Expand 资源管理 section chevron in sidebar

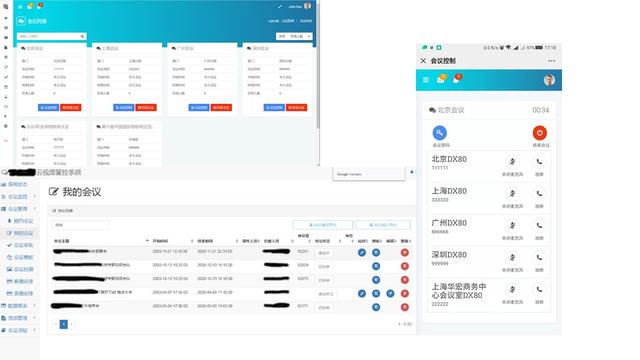click(34, 318)
